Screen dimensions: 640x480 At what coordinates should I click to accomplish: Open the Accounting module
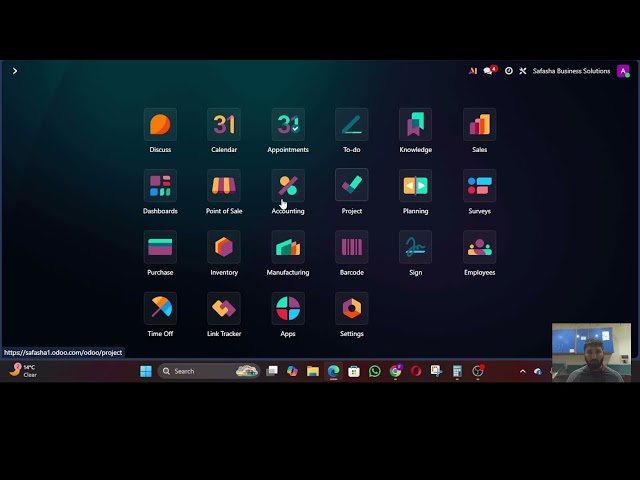288,186
